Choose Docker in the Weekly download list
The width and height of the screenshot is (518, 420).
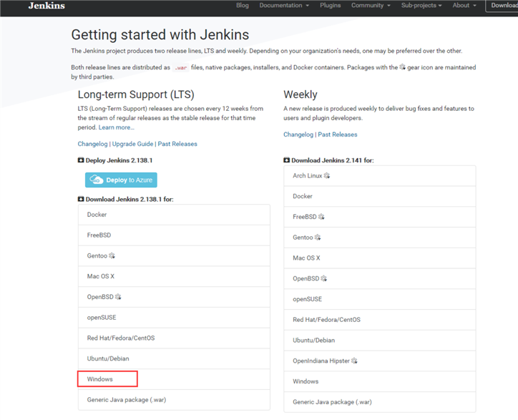303,196
